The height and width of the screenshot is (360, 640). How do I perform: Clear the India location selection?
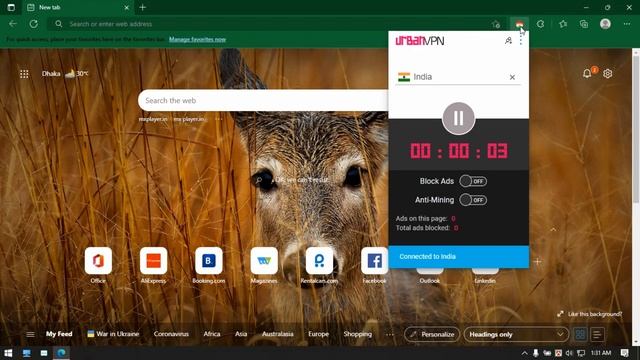[512, 77]
